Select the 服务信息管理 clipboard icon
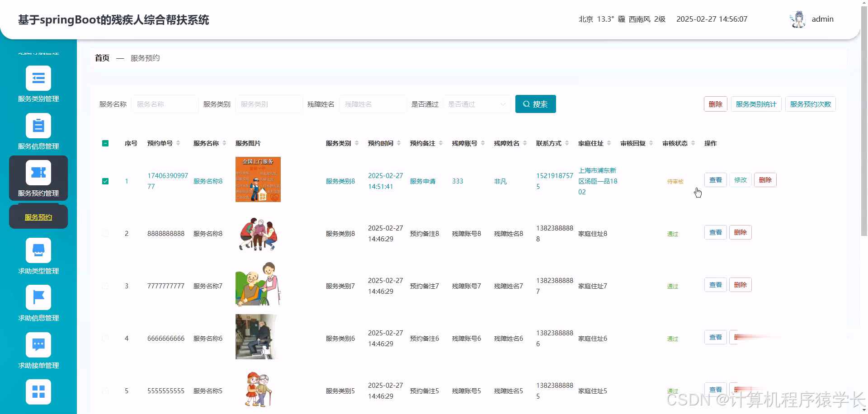The height and width of the screenshot is (414, 868). [38, 125]
